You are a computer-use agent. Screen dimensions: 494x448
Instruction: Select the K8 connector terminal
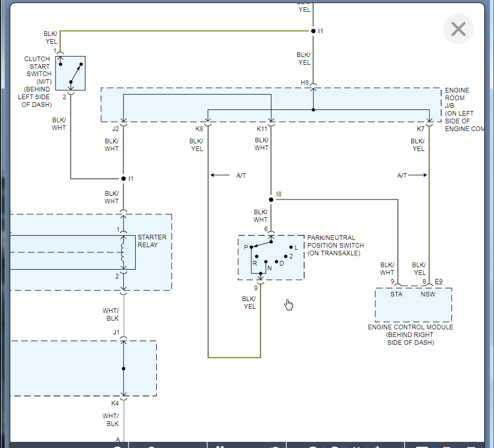[208, 124]
